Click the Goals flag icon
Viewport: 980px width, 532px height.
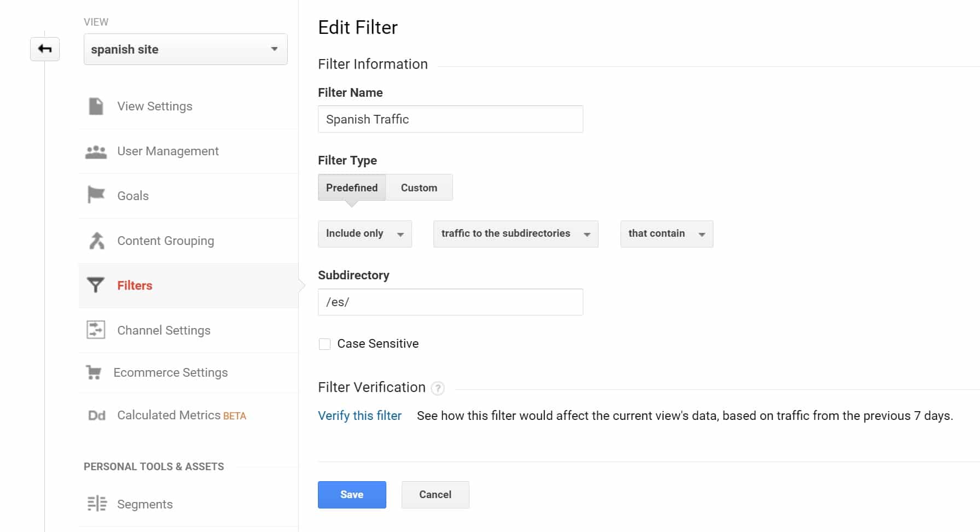coord(96,195)
